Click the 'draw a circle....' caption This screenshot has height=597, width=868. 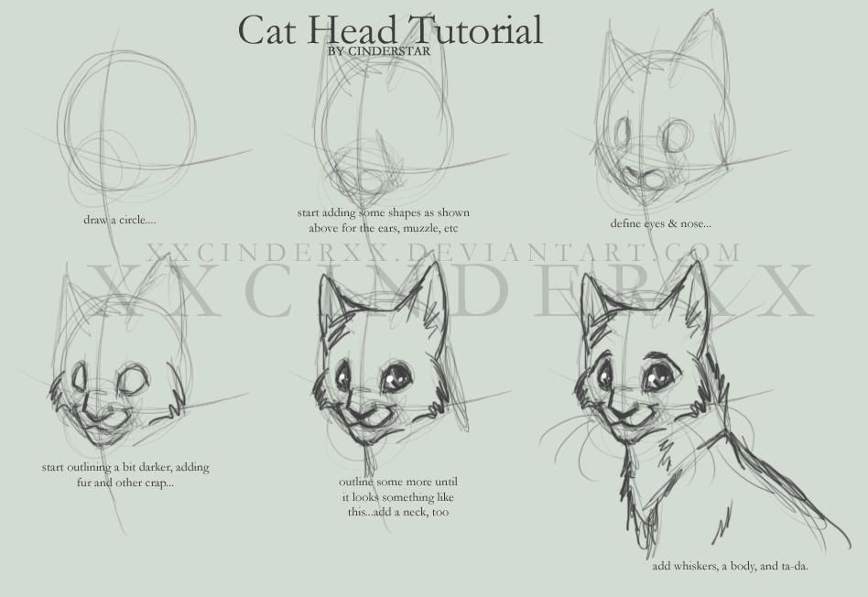(120, 220)
